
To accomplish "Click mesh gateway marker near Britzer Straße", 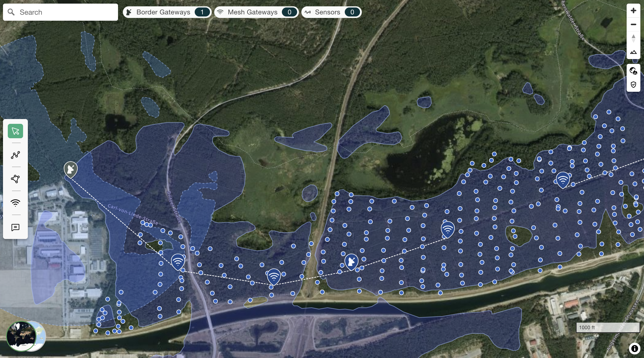I will click(x=178, y=261).
